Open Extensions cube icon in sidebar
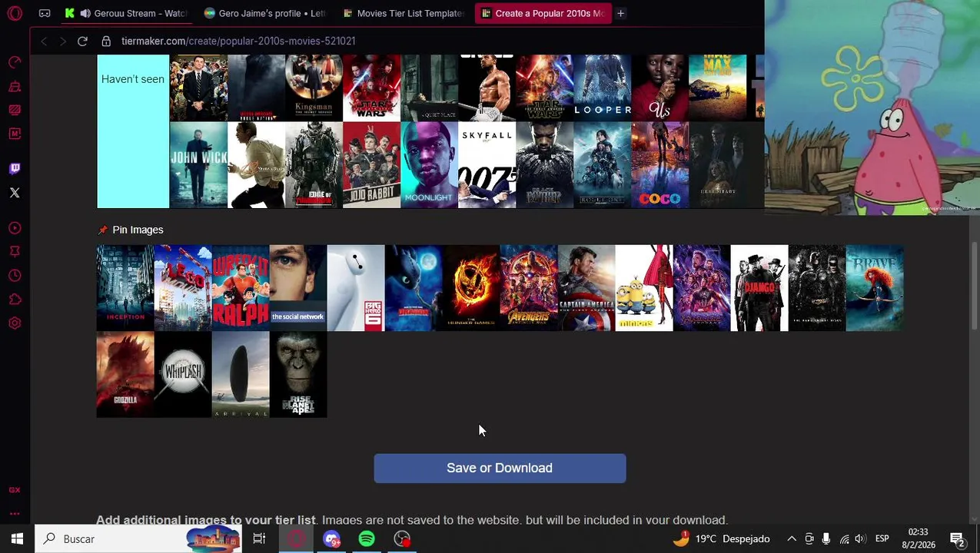The image size is (980, 553). [x=15, y=300]
